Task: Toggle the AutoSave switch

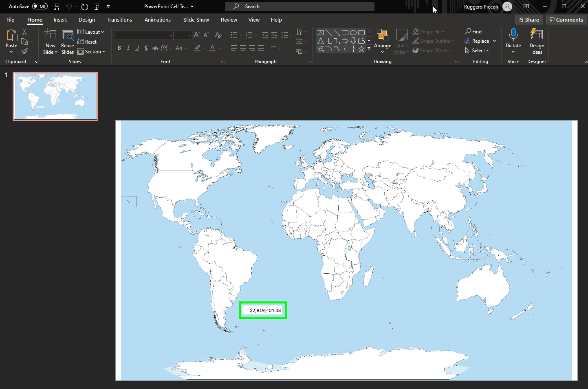Action: click(x=40, y=7)
